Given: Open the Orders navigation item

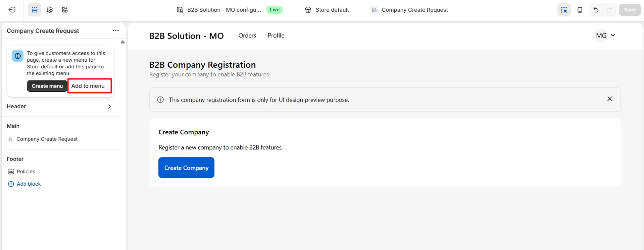Looking at the screenshot, I should [x=247, y=36].
